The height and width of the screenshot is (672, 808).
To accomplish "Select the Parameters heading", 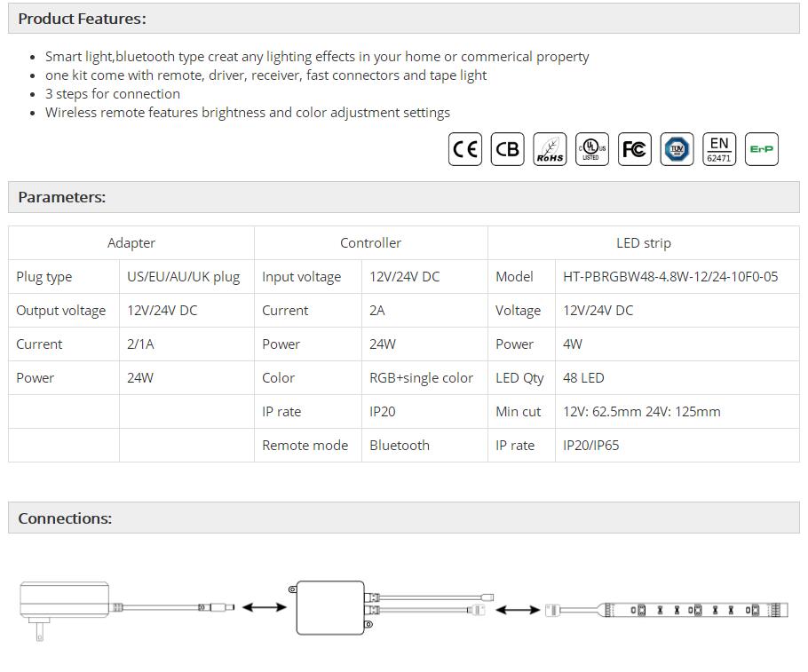I will tap(62, 197).
